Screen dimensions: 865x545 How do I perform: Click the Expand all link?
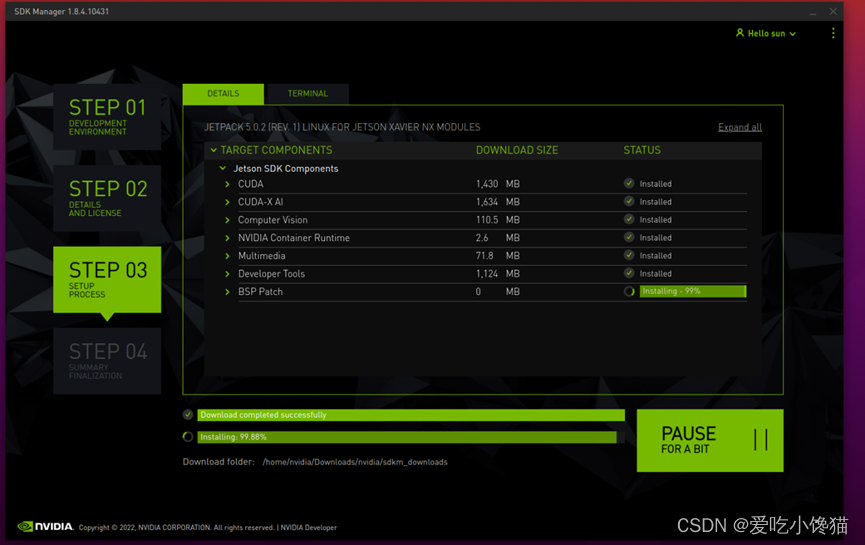(x=740, y=127)
